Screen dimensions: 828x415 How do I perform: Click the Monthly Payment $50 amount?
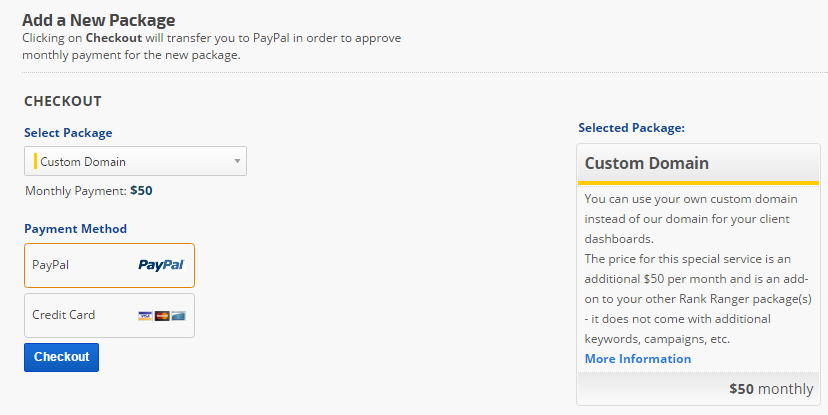pos(141,190)
